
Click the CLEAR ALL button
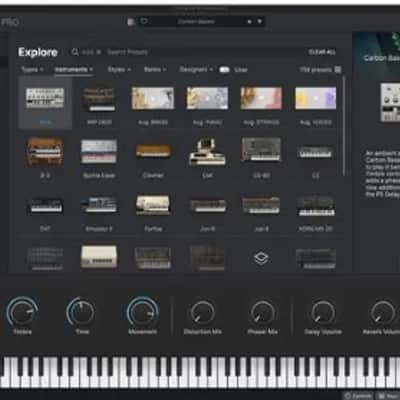(x=322, y=52)
